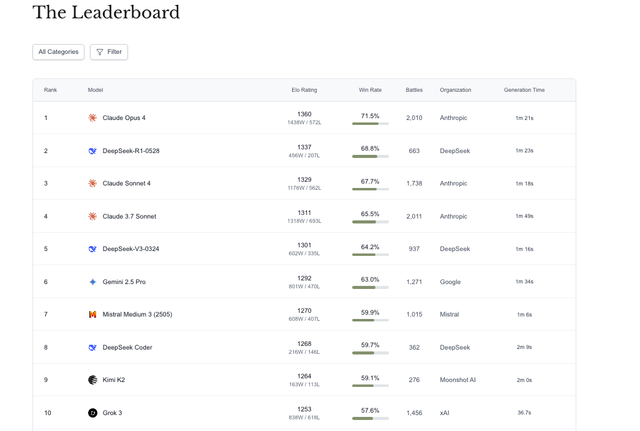The image size is (640, 431).
Task: Click the DeepSeek logo beside DeepSeek Coder
Action: coord(93,347)
